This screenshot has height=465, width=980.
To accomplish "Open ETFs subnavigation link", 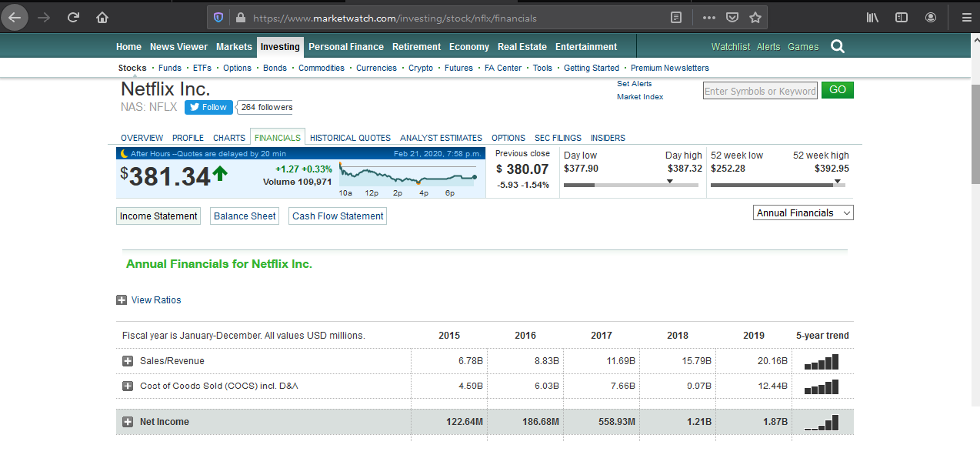I will pos(202,68).
